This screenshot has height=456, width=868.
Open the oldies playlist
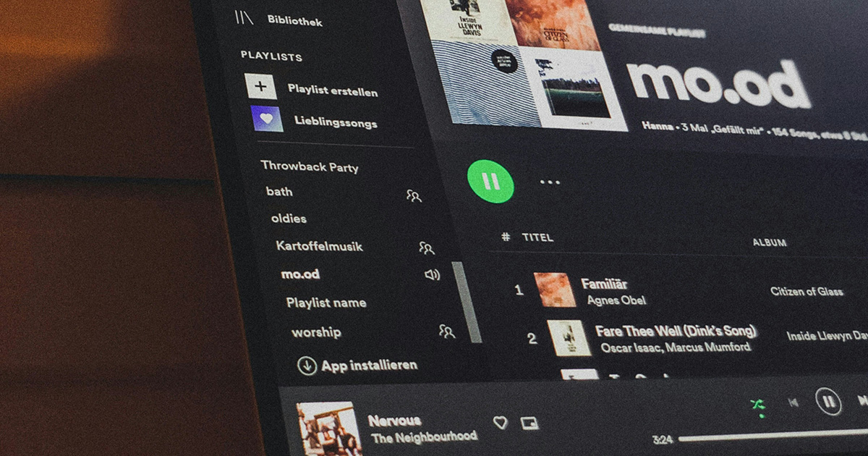click(x=289, y=218)
